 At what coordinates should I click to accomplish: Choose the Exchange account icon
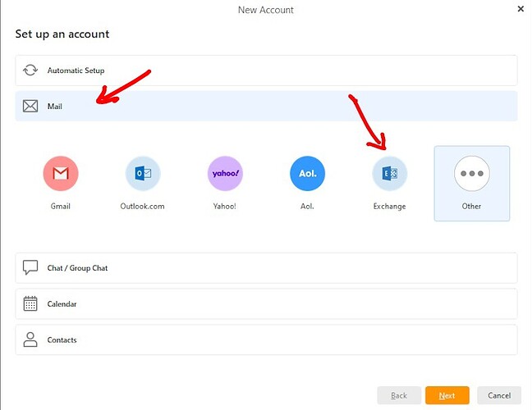[x=389, y=173]
